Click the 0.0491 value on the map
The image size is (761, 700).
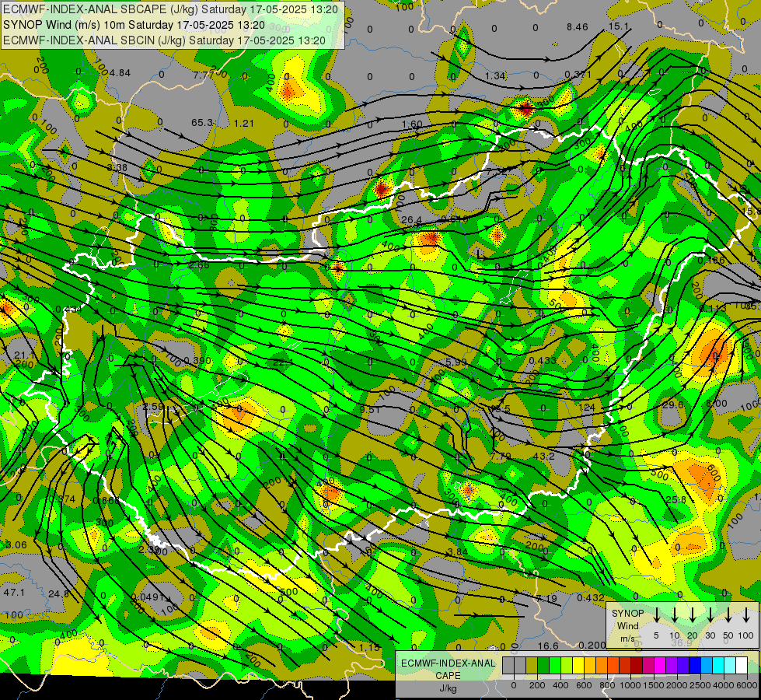click(148, 597)
